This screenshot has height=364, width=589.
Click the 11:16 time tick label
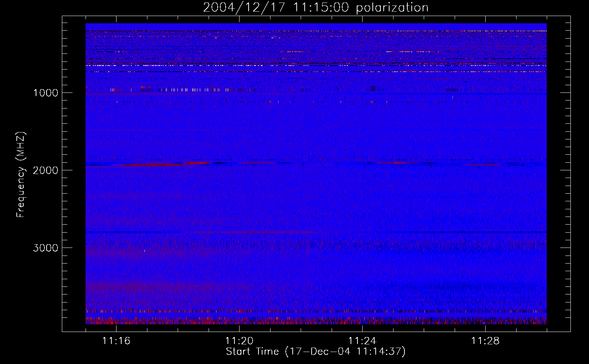[116, 341]
